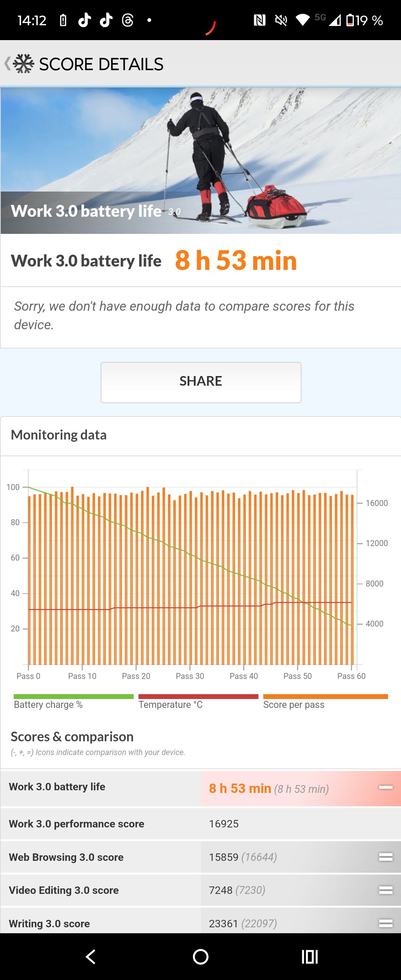Image resolution: width=401 pixels, height=980 pixels.
Task: Tap the snowflake PCMark logo icon
Action: pos(24,64)
